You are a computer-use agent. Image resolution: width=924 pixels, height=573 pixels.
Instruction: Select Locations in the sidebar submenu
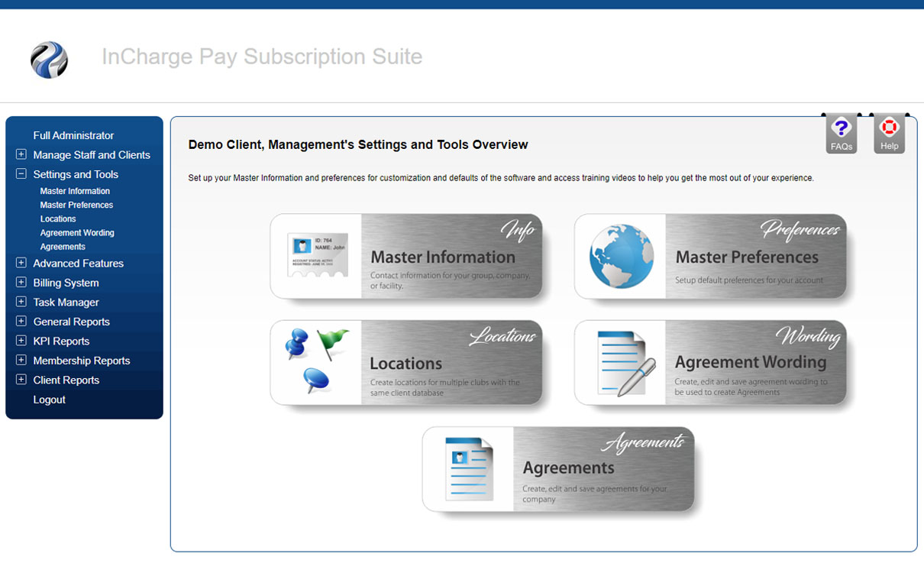tap(58, 219)
